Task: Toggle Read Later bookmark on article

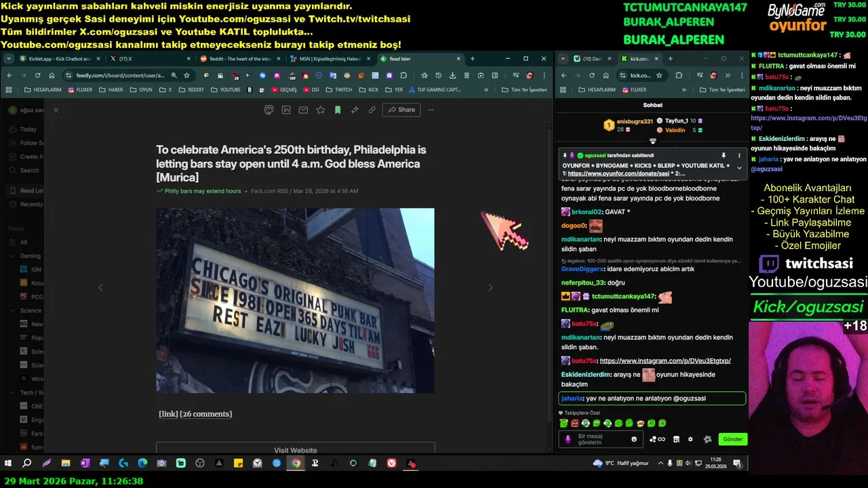Action: (x=337, y=110)
